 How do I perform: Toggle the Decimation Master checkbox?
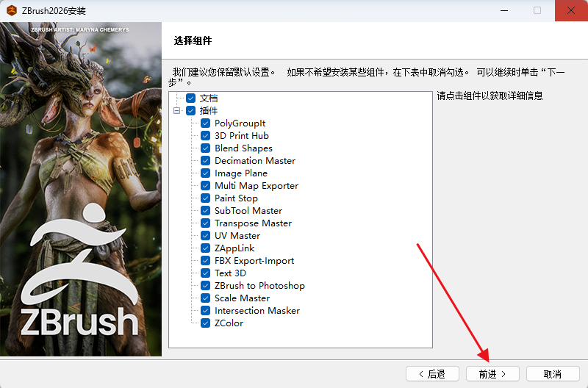(206, 161)
